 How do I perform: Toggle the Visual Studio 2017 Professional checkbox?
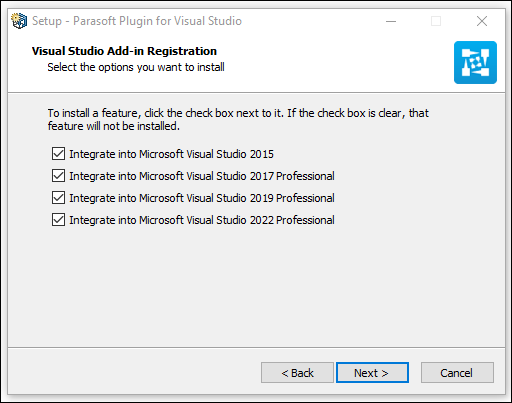coord(58,176)
